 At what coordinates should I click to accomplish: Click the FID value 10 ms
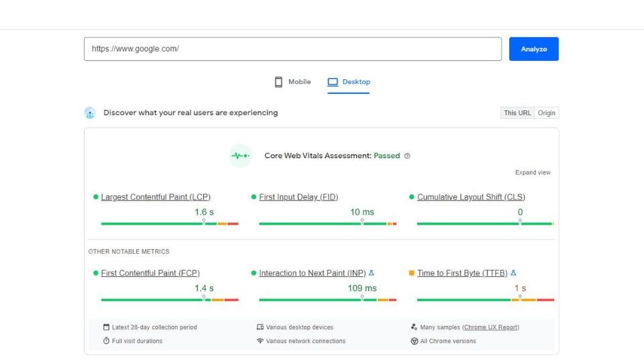click(362, 213)
